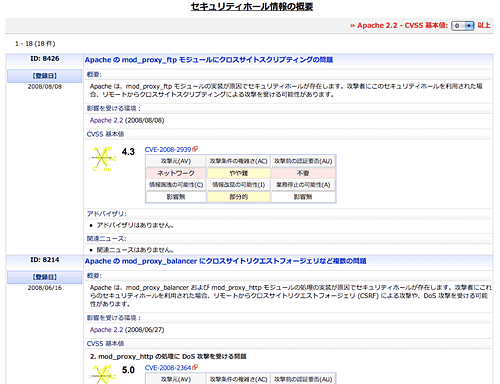Click the アドバイザリはありません bullet text
The width and height of the screenshot is (500, 384).
point(135,226)
